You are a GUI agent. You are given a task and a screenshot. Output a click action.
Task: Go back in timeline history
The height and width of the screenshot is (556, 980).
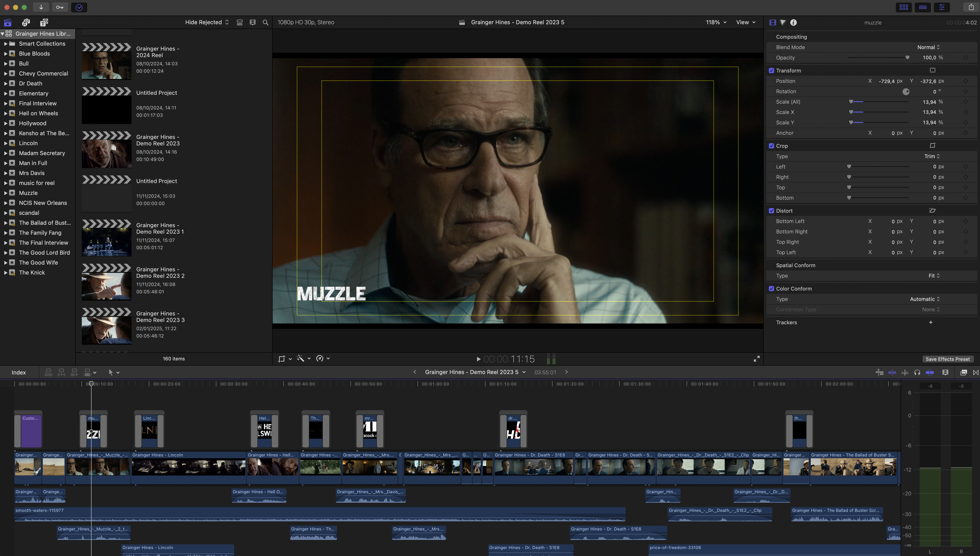414,372
